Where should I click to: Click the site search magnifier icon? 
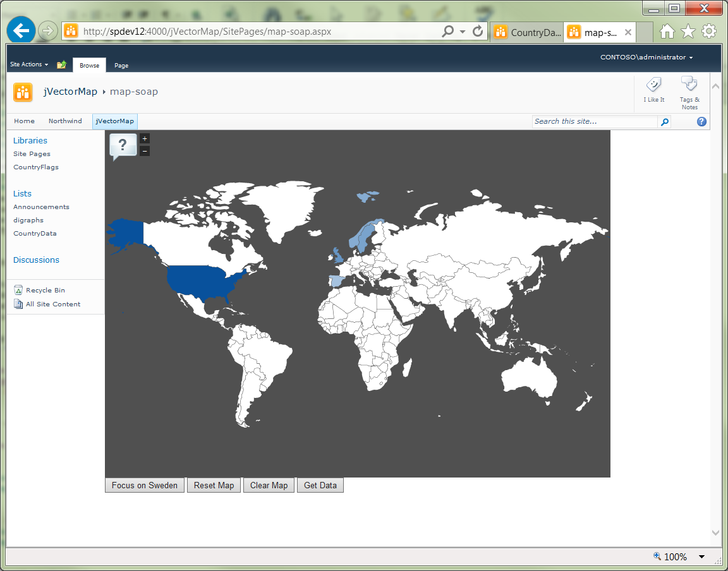click(664, 121)
